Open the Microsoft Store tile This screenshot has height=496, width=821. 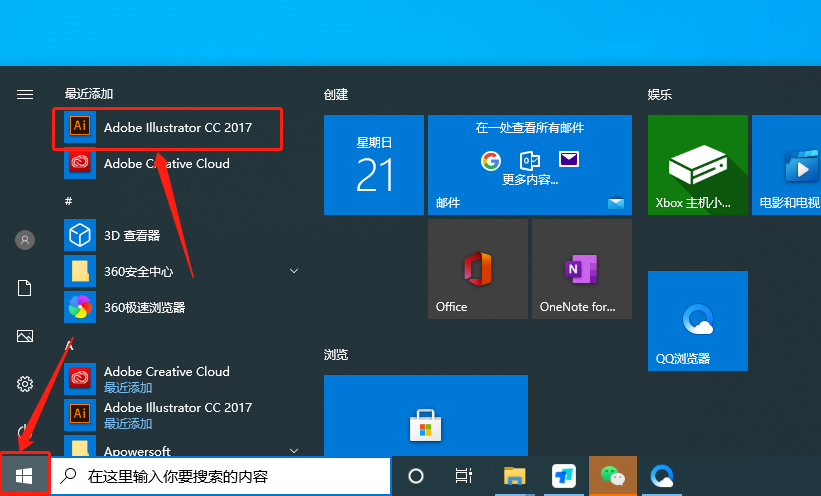pyautogui.click(x=426, y=415)
